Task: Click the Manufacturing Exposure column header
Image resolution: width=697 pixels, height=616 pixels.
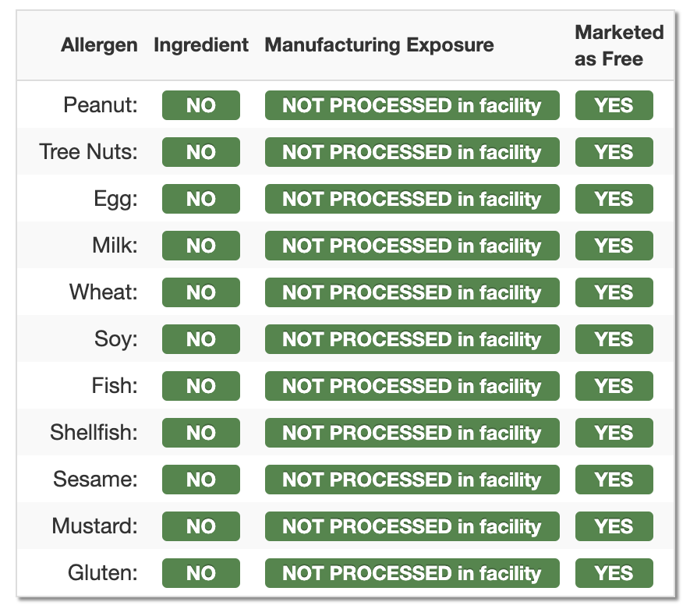Action: tap(379, 45)
